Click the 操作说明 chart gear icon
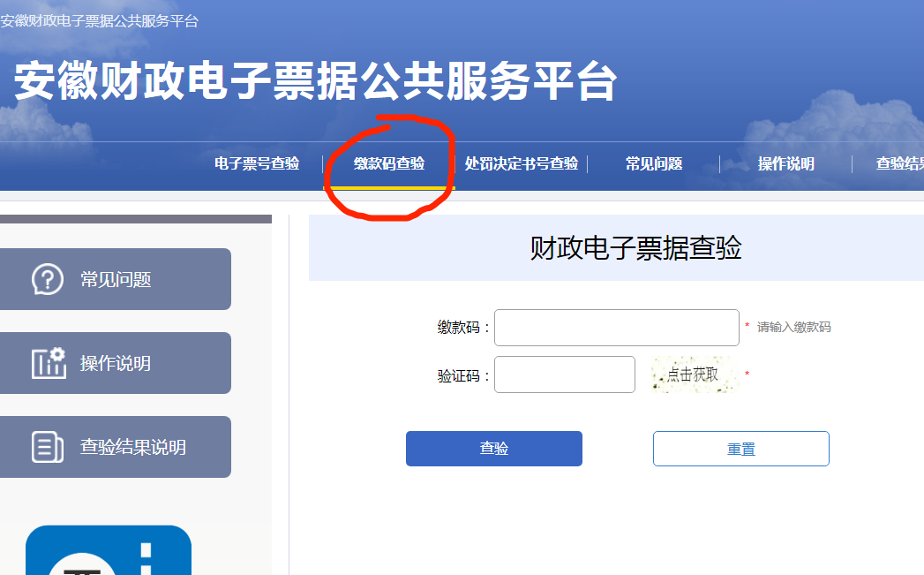The width and height of the screenshot is (924, 575). coord(49,363)
